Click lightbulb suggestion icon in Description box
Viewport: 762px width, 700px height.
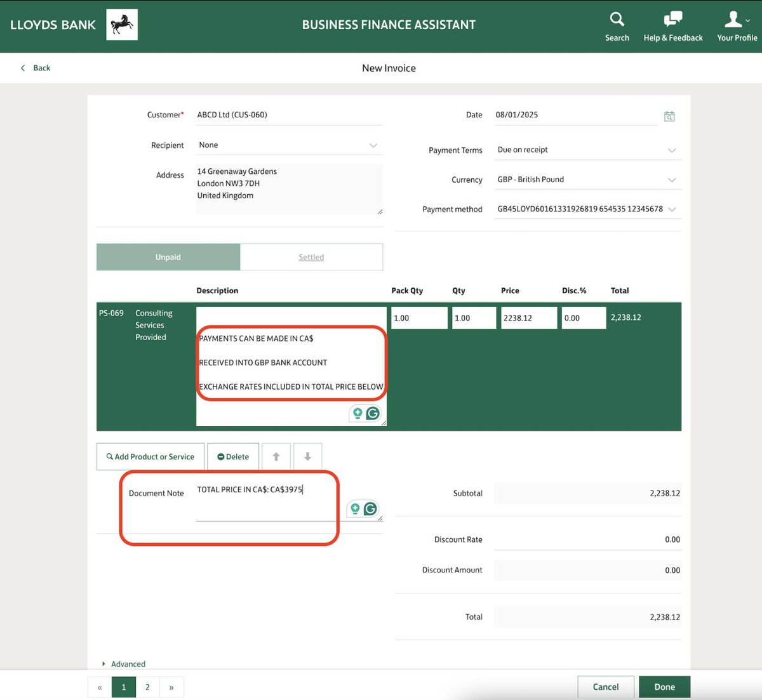point(358,413)
